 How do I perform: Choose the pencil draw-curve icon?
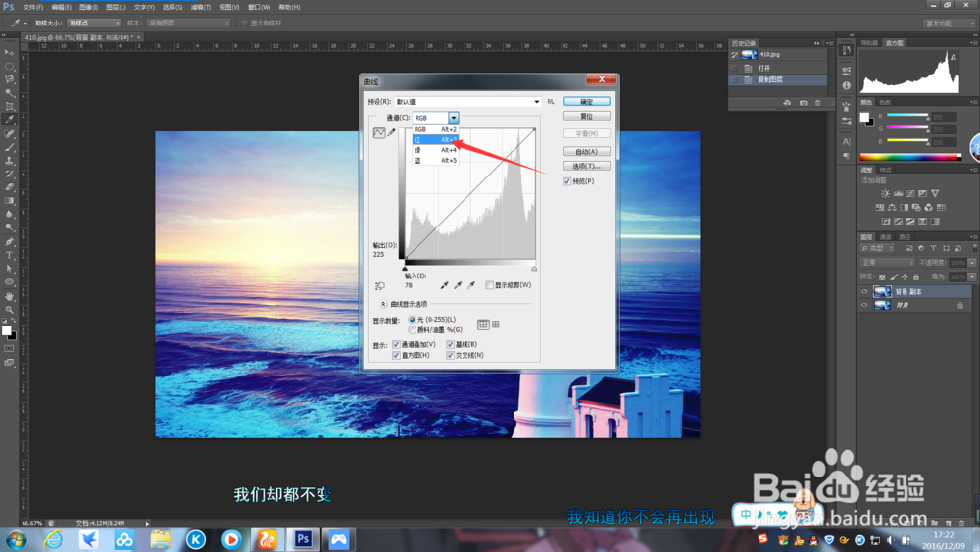pos(392,132)
